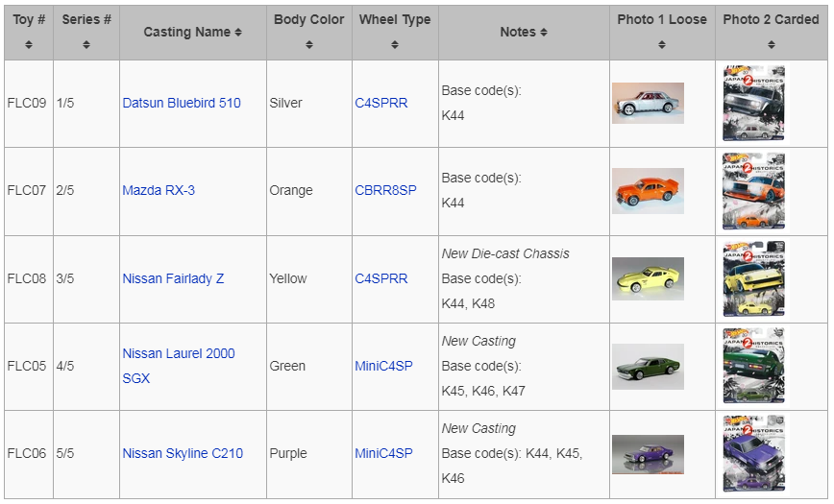Sort the Notes column arrows

pyautogui.click(x=544, y=33)
